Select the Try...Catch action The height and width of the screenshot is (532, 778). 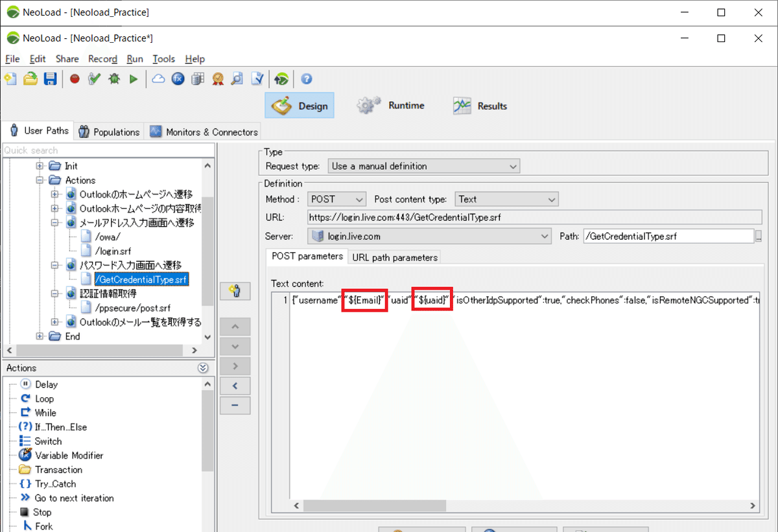pos(55,484)
